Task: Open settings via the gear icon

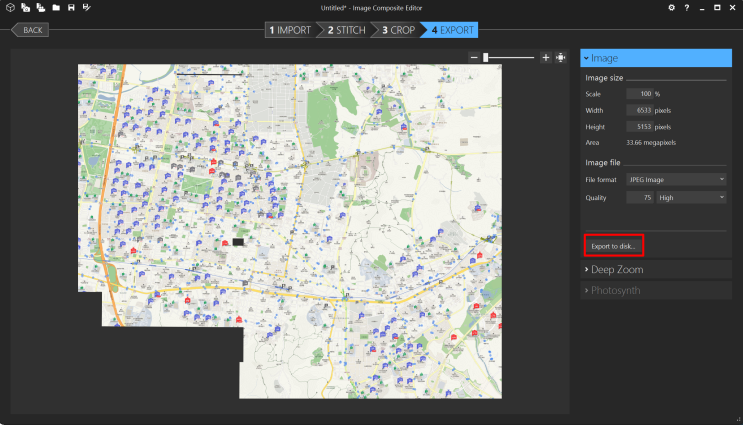Action: point(671,8)
